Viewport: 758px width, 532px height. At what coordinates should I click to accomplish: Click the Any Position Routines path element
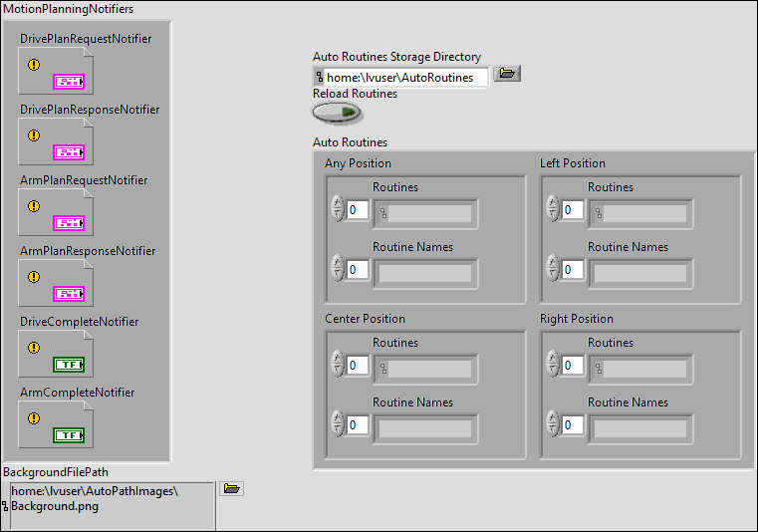click(x=425, y=213)
